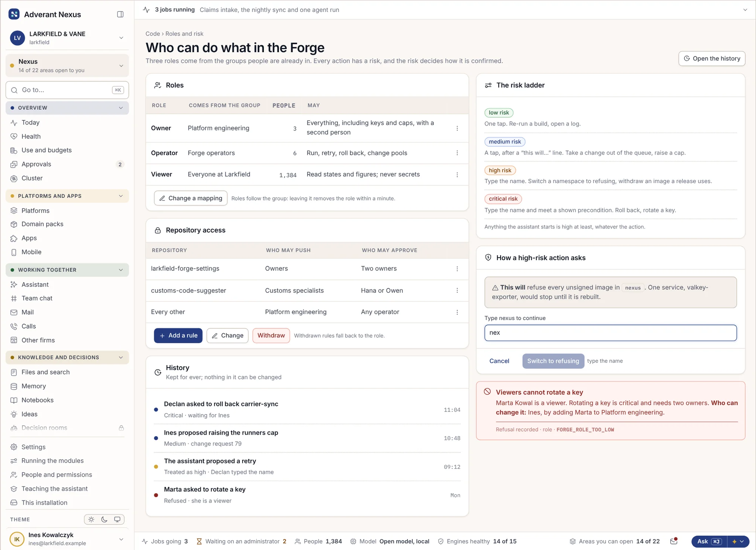
Task: Open the Cluster page
Action: [67, 178]
